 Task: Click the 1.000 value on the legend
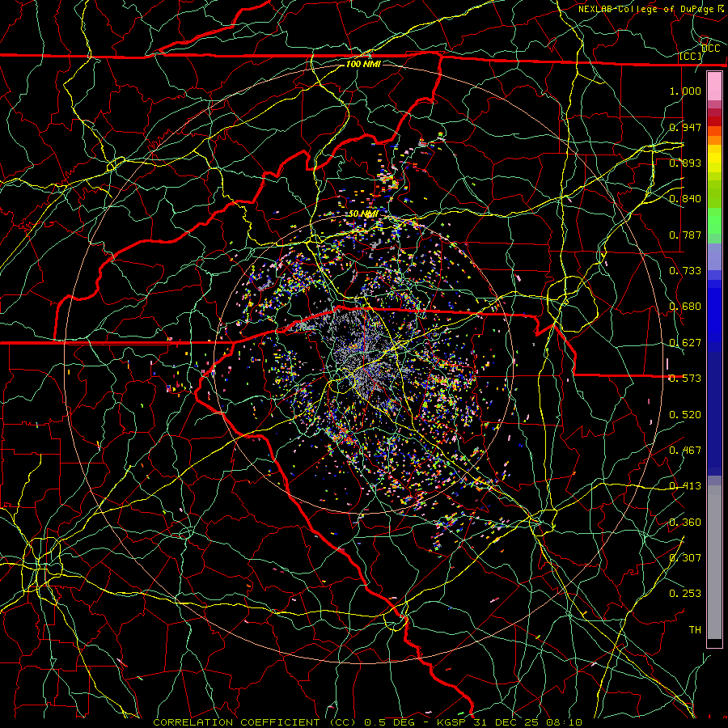point(685,91)
